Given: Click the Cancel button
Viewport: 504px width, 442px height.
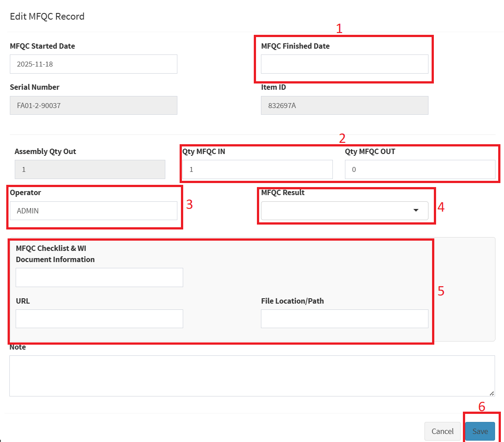Looking at the screenshot, I should pyautogui.click(x=443, y=431).
